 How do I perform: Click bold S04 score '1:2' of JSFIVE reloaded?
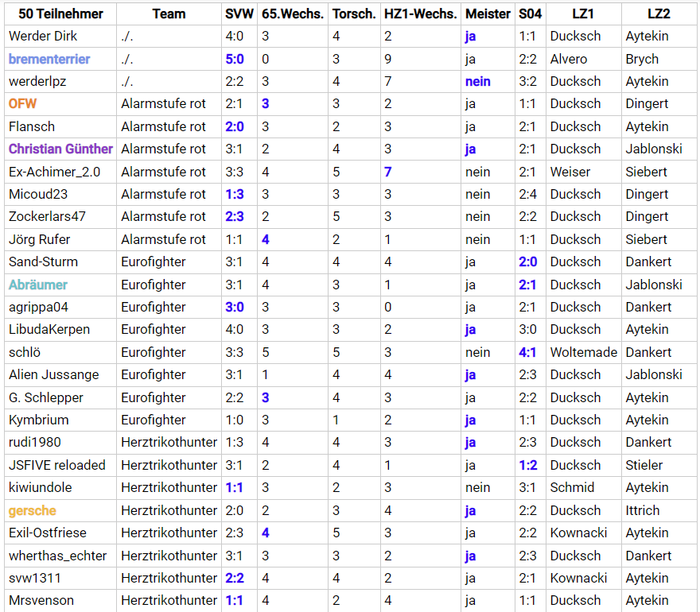[x=528, y=465]
